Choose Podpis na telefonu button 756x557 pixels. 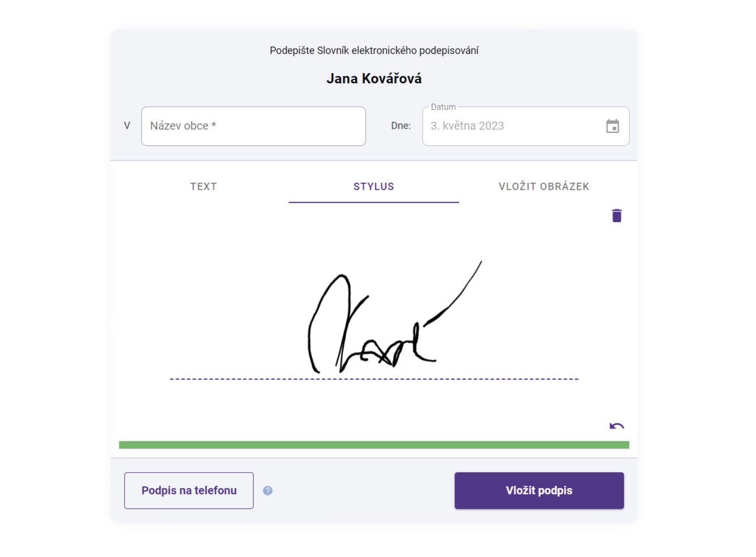189,490
